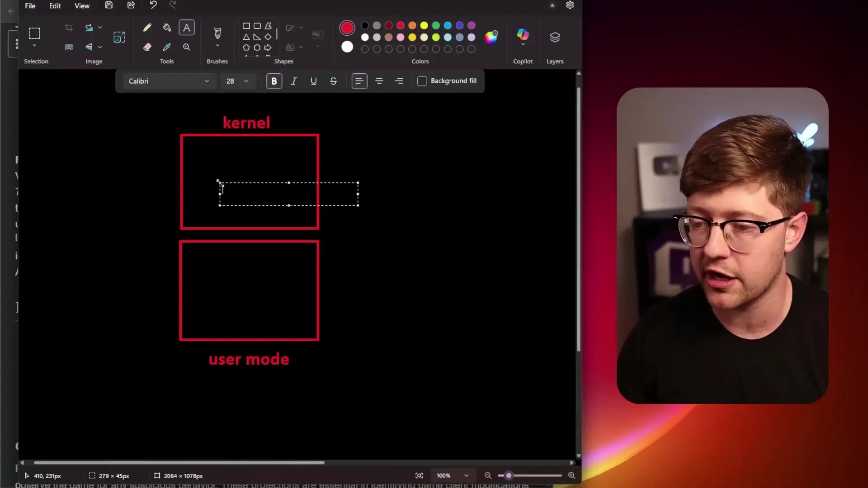The height and width of the screenshot is (488, 868).
Task: Select the hexagon shape
Action: [x=257, y=47]
